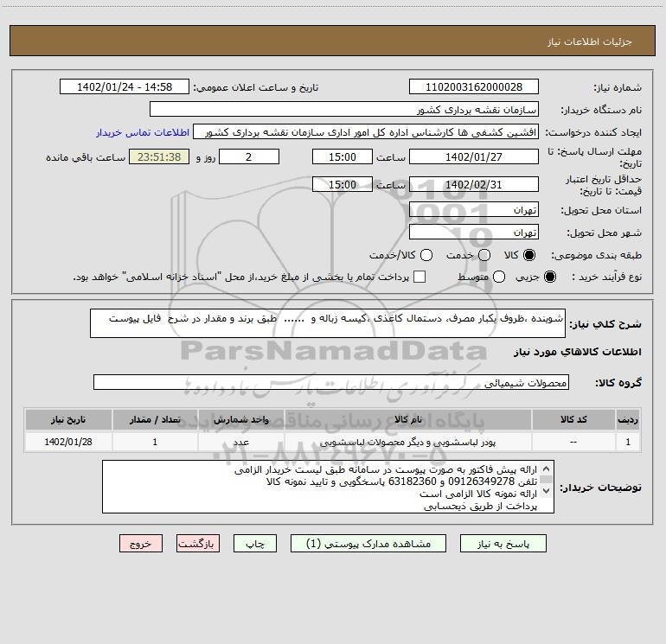Click the شرح کلی نیاز description box
Viewport: 666px width, 644px height.
[x=328, y=323]
